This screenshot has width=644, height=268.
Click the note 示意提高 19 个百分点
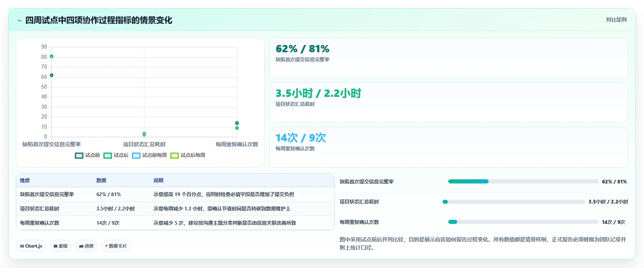click(x=224, y=194)
